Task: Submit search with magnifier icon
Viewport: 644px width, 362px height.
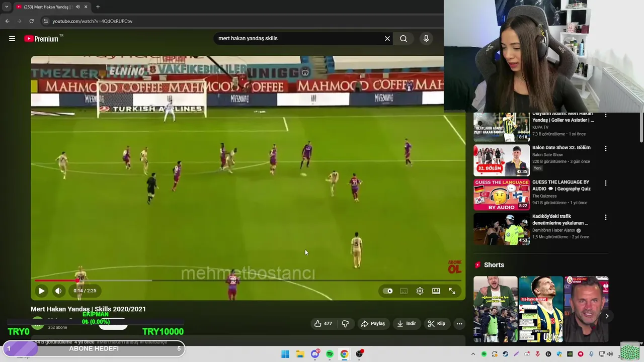Action: point(404,39)
